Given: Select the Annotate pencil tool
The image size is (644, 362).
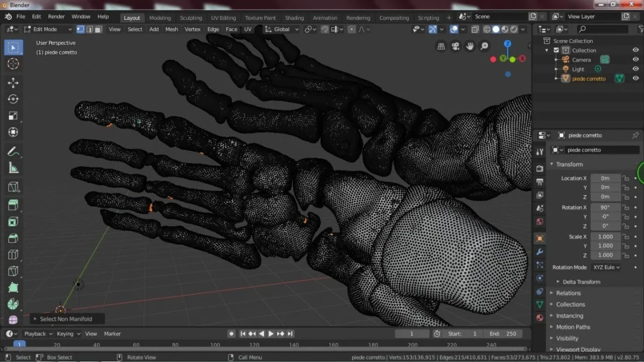Looking at the screenshot, I should (x=13, y=151).
